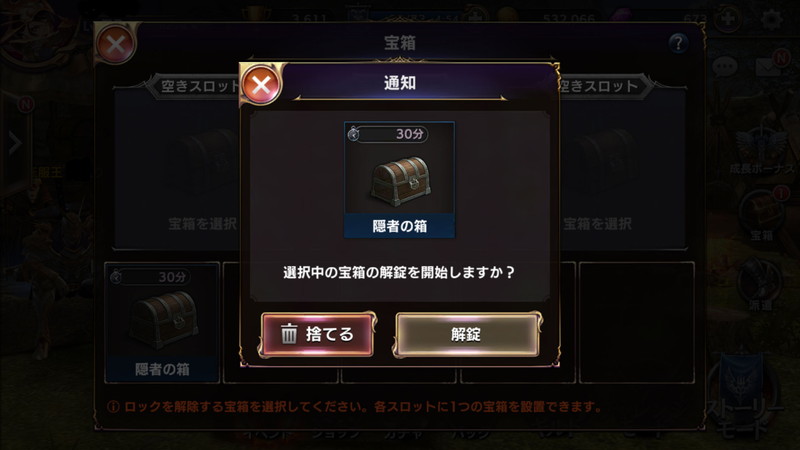Expand the left side arrow panel

(15, 144)
